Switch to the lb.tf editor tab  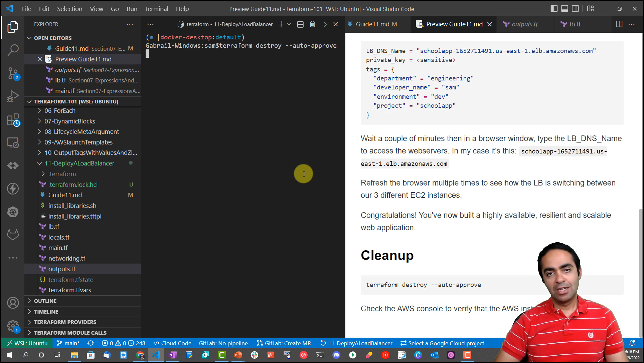[x=575, y=24]
